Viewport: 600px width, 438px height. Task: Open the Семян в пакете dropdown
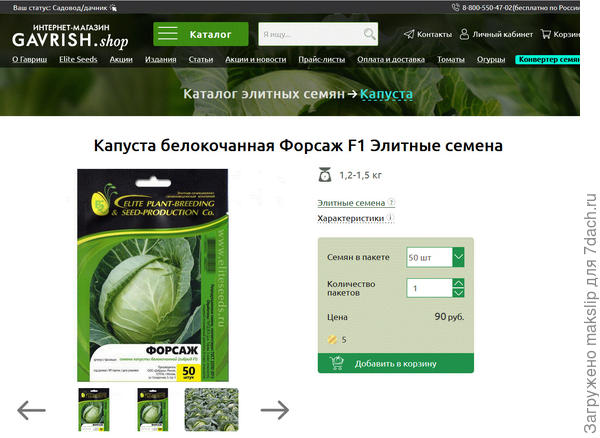[x=458, y=257]
